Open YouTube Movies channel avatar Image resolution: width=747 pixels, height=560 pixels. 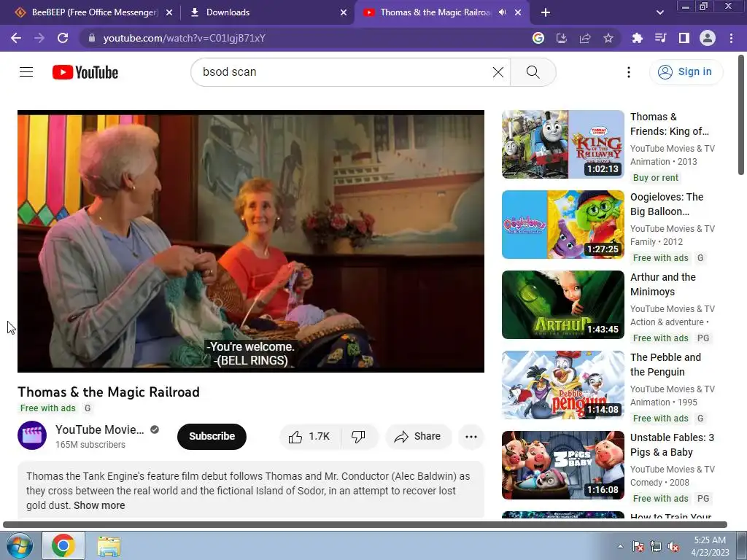pos(32,436)
